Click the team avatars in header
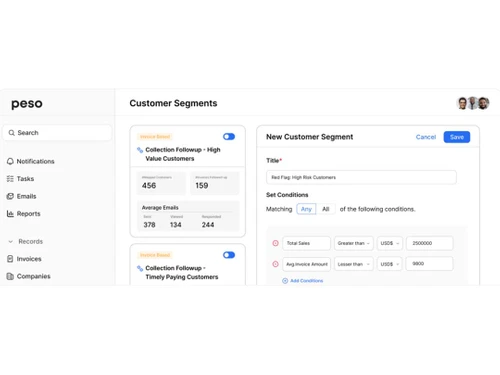Image resolution: width=500 pixels, height=375 pixels. coord(473,103)
